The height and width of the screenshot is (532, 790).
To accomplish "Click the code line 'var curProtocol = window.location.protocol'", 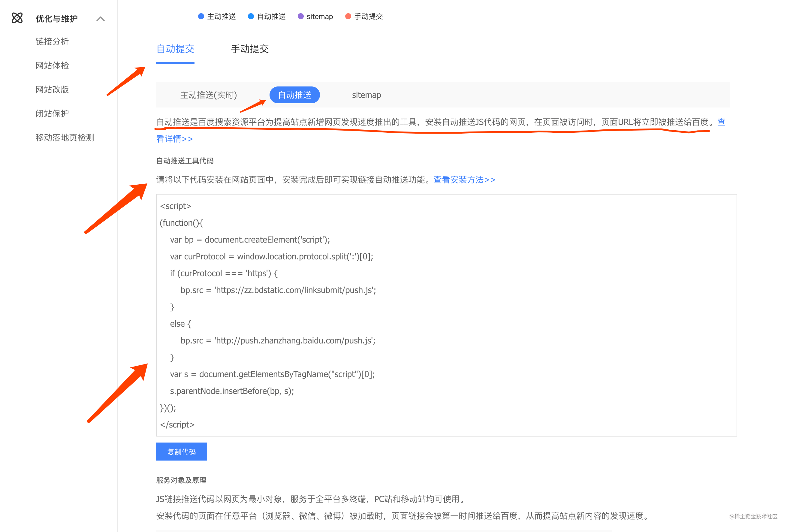I will pyautogui.click(x=271, y=256).
